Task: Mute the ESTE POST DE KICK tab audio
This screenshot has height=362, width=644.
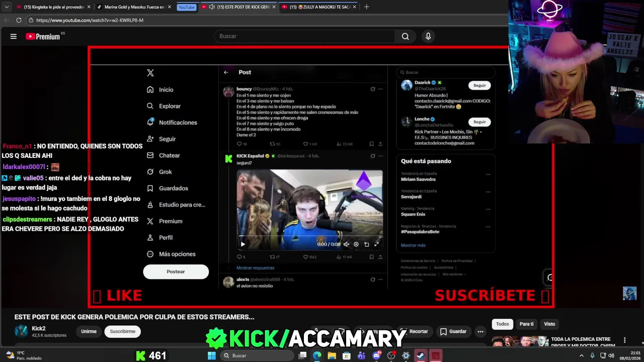Action: (x=212, y=7)
